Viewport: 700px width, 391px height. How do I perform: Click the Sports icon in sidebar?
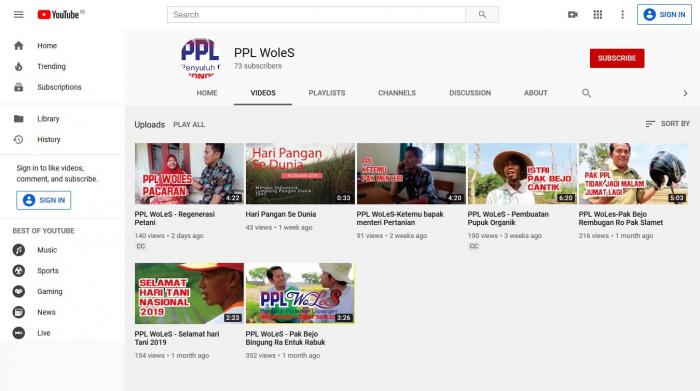pyautogui.click(x=19, y=270)
